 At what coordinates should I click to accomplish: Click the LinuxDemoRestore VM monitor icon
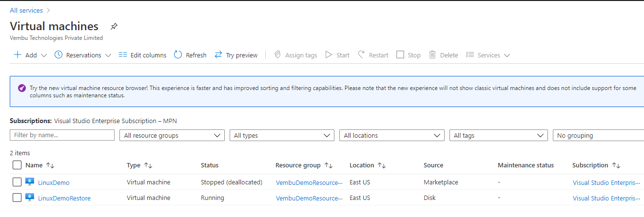[30, 198]
